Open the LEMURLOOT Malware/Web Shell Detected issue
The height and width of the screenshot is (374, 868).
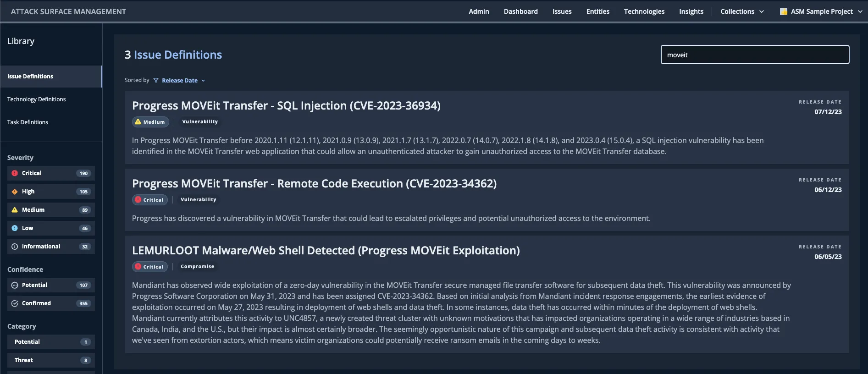326,251
